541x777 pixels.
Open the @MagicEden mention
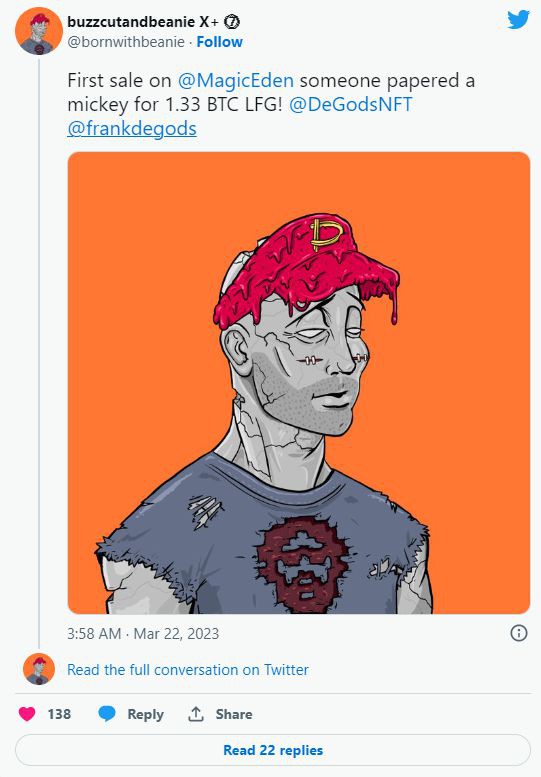pyautogui.click(x=235, y=80)
